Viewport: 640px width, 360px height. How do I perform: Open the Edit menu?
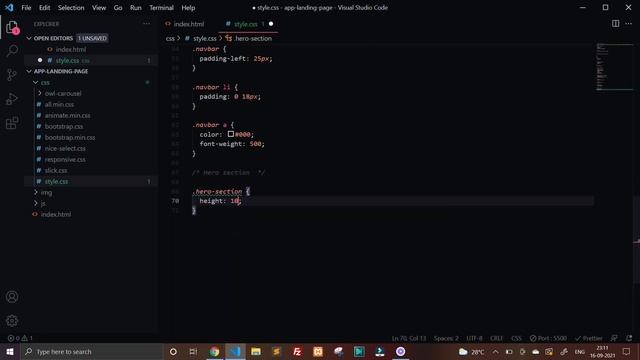(44, 7)
